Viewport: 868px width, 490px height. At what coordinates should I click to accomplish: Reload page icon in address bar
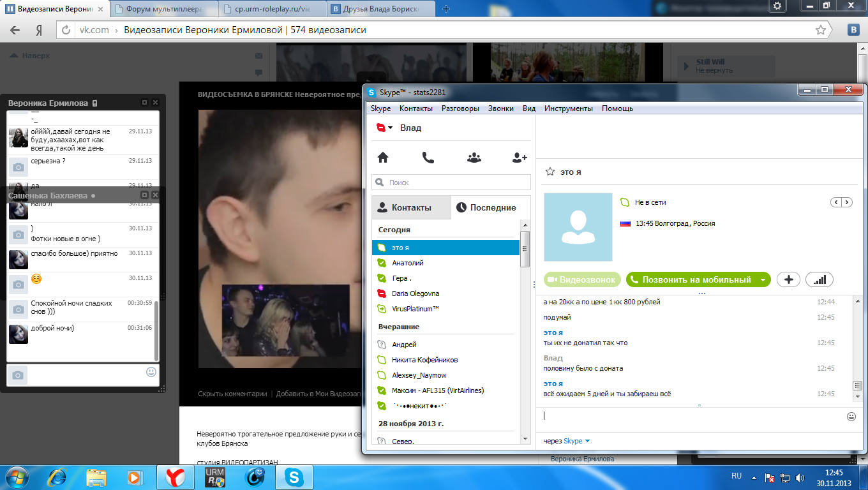pyautogui.click(x=66, y=30)
